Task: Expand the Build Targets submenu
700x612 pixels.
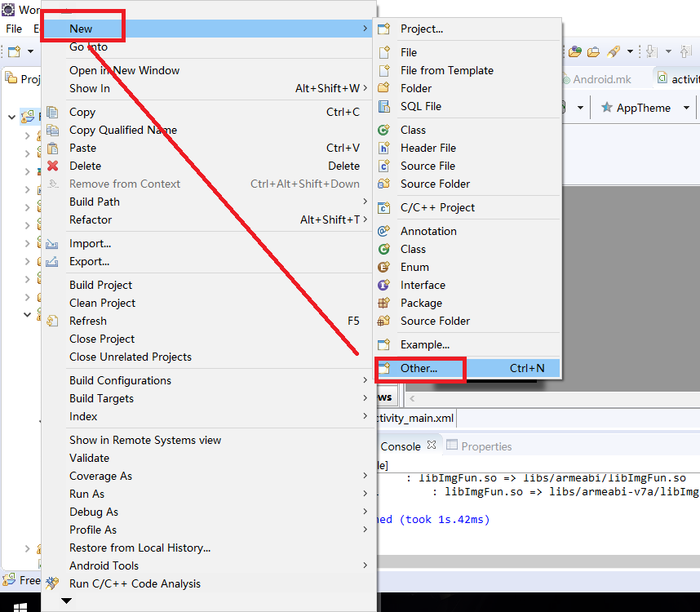Action: 208,398
